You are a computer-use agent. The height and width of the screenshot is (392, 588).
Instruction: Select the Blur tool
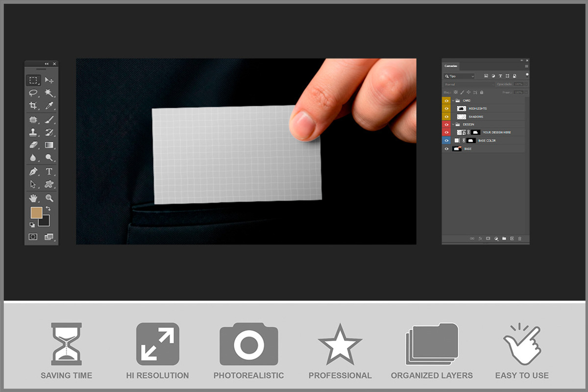pyautogui.click(x=33, y=158)
